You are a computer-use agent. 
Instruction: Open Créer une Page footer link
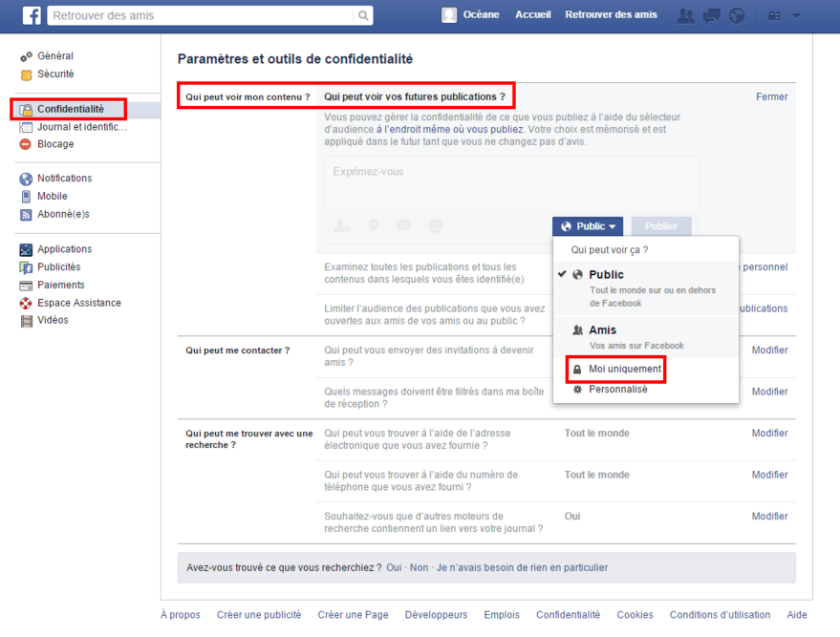coord(353,615)
